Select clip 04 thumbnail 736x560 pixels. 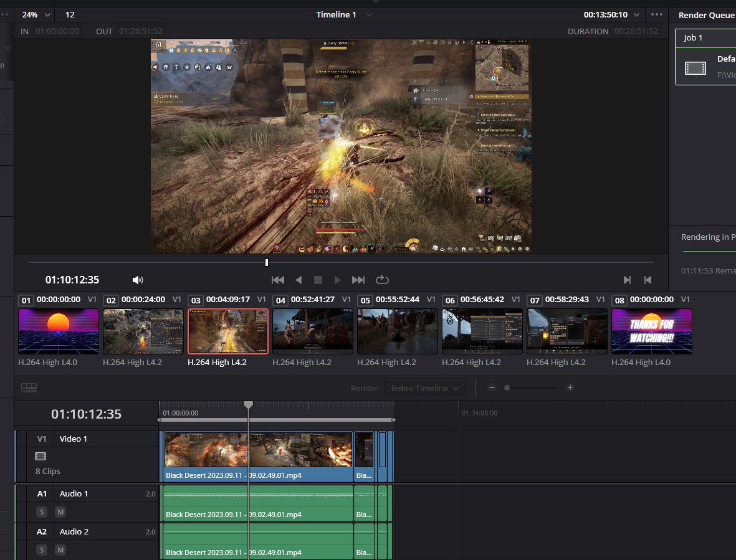(313, 331)
